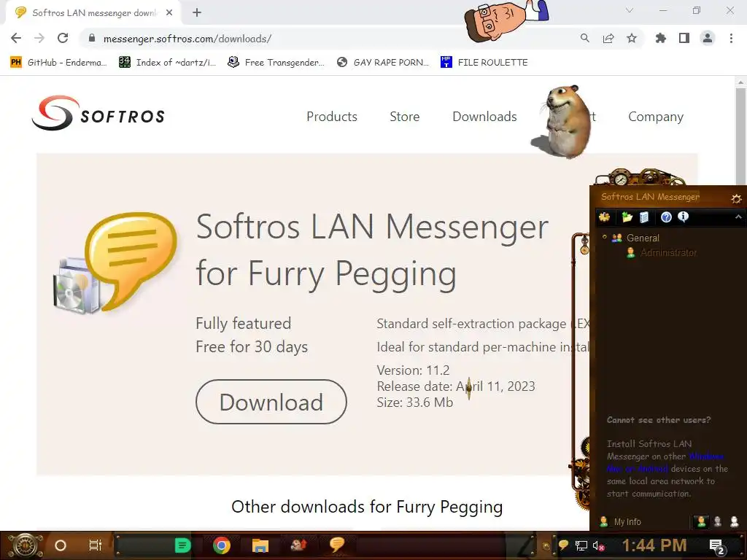
Task: Open preferences icon in messenger toolbar
Action: (605, 217)
